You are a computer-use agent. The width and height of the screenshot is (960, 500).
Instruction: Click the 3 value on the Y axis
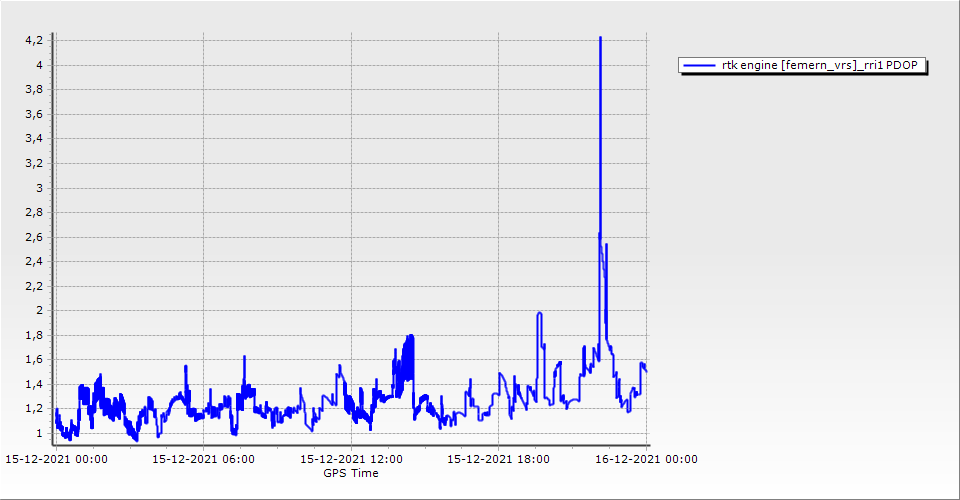(40, 188)
